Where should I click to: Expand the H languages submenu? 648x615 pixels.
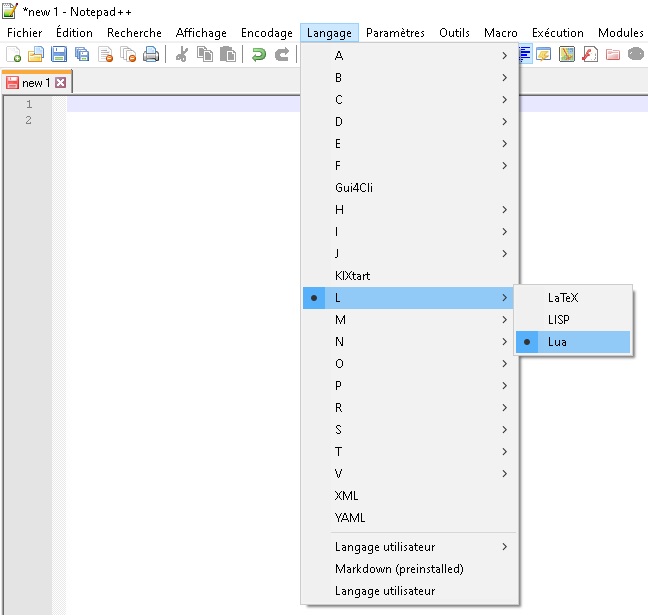410,210
